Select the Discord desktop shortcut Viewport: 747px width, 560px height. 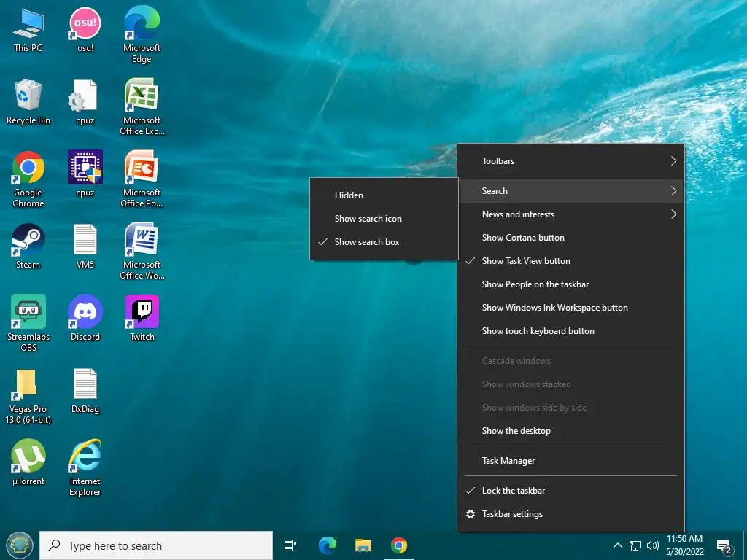(x=85, y=318)
